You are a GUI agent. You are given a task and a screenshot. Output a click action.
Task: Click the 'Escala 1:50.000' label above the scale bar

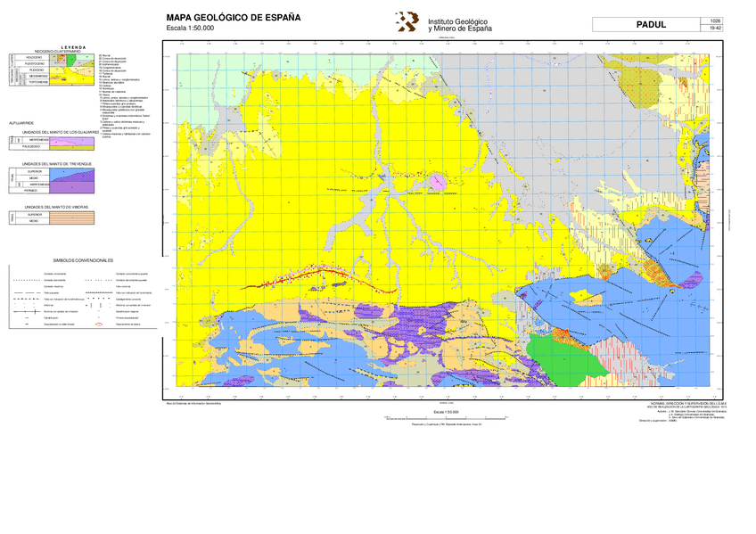446,412
